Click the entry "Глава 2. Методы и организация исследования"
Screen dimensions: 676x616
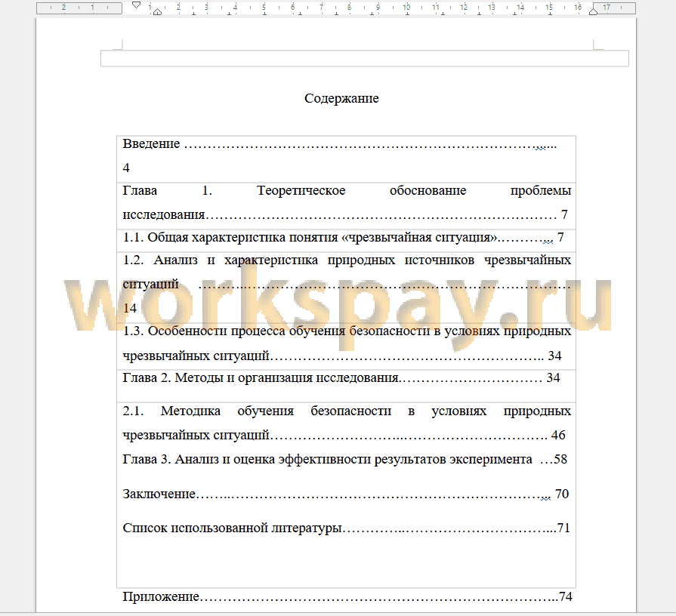click(x=261, y=377)
